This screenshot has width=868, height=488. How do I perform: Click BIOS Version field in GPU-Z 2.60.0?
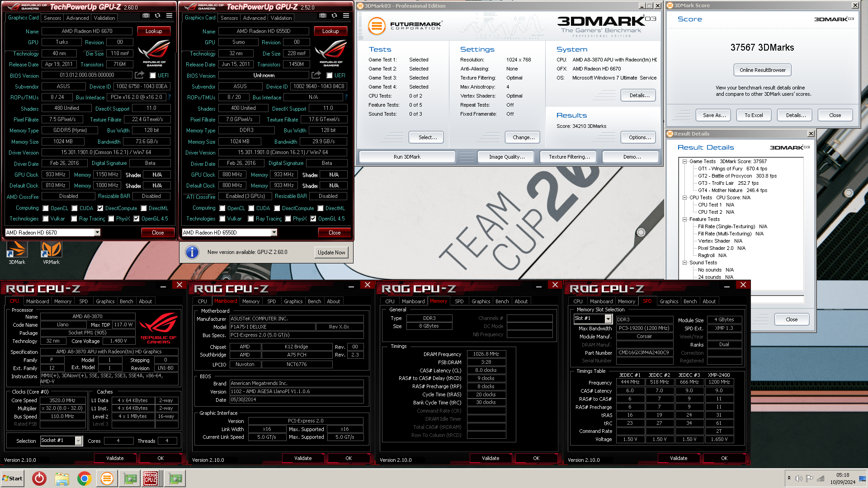pyautogui.click(x=87, y=75)
